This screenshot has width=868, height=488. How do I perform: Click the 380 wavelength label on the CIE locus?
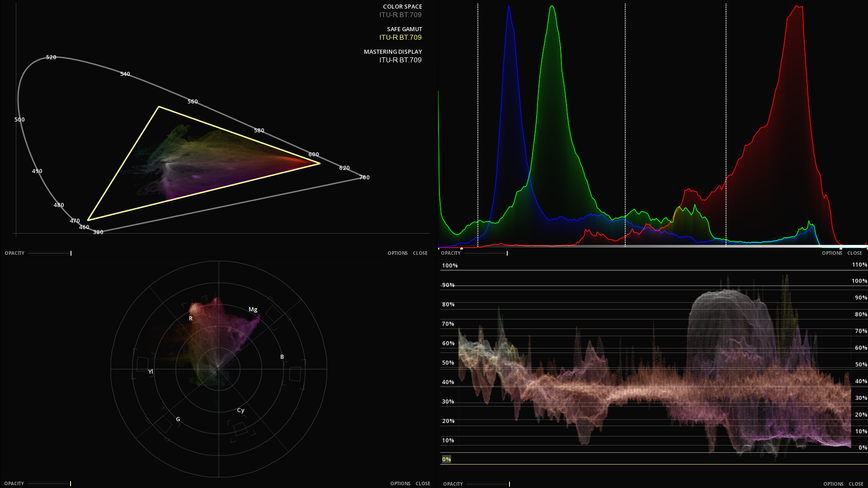(x=98, y=232)
